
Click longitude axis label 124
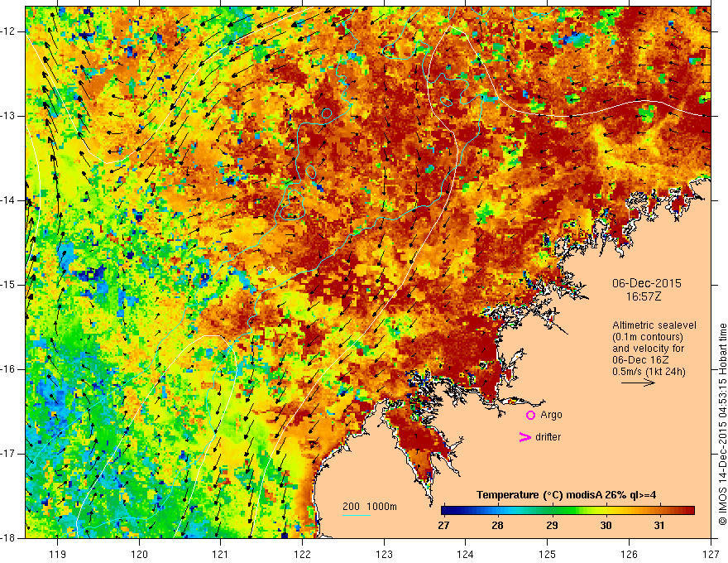[466, 554]
